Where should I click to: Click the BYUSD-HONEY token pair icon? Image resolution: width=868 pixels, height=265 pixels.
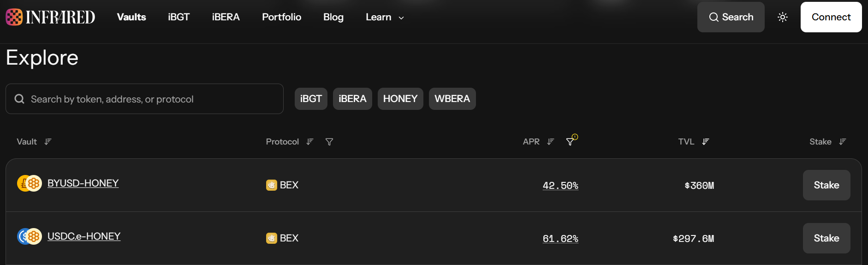pos(30,183)
